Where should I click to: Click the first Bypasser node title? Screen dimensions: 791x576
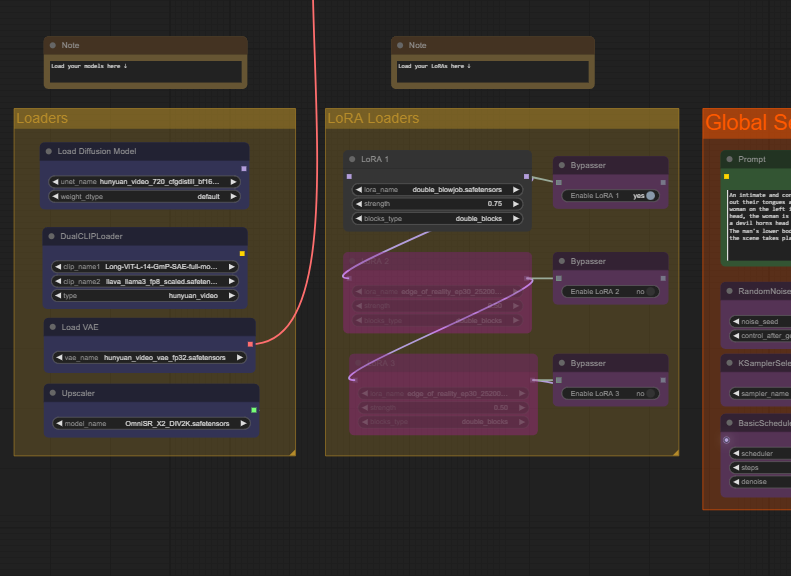coord(588,165)
